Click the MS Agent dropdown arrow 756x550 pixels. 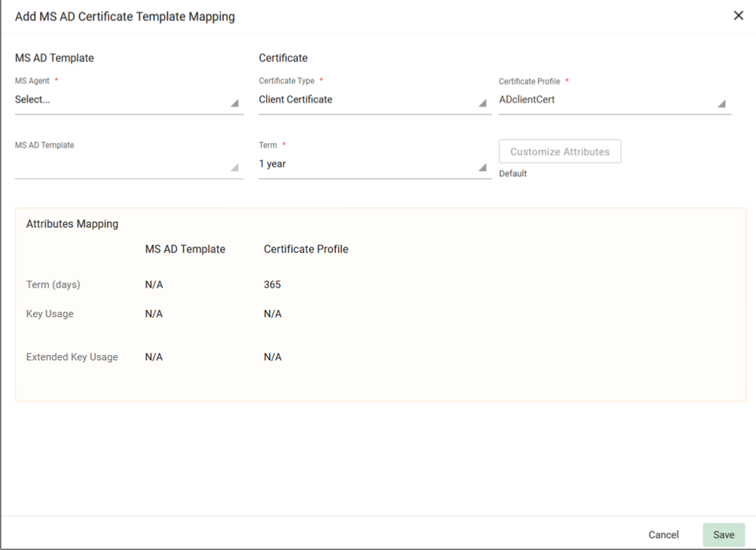[x=234, y=103]
